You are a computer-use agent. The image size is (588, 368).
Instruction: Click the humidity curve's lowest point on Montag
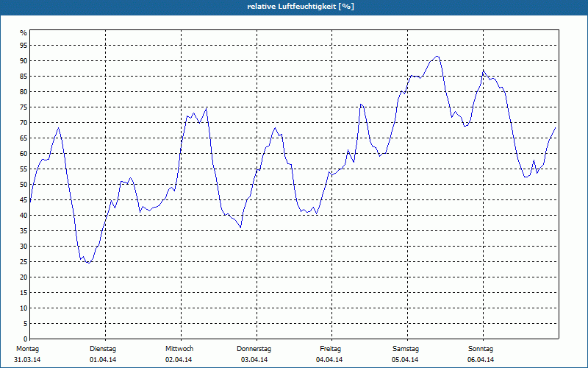(x=88, y=263)
